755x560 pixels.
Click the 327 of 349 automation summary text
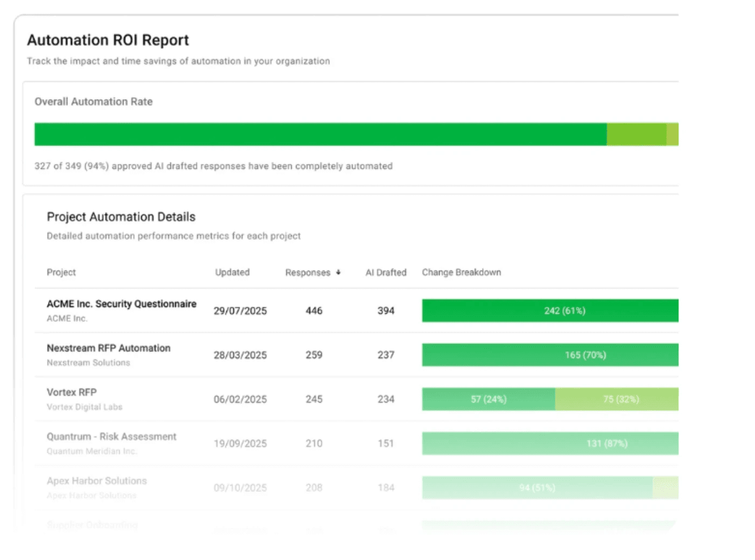point(214,166)
